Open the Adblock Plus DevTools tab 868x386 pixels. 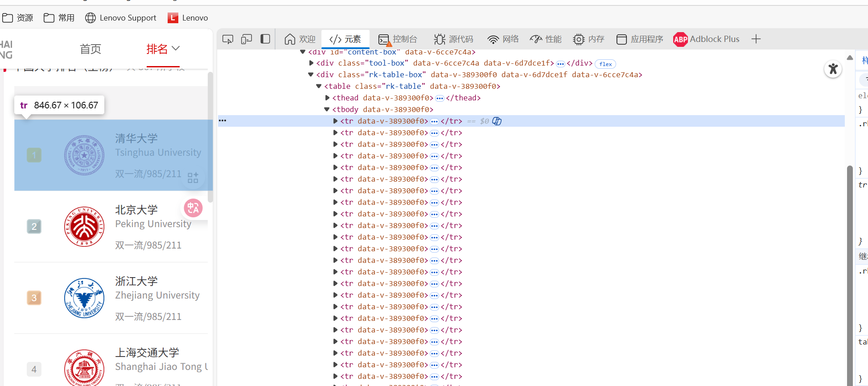click(706, 39)
